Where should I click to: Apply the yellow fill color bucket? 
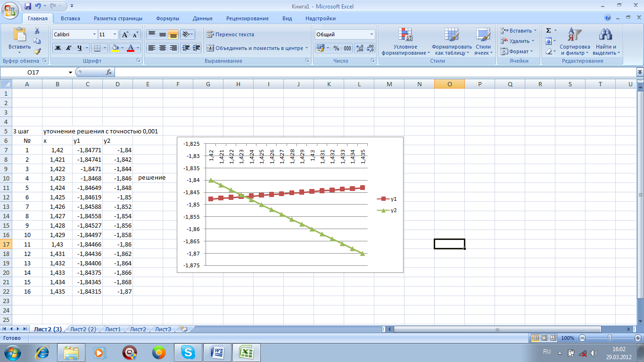(x=115, y=48)
